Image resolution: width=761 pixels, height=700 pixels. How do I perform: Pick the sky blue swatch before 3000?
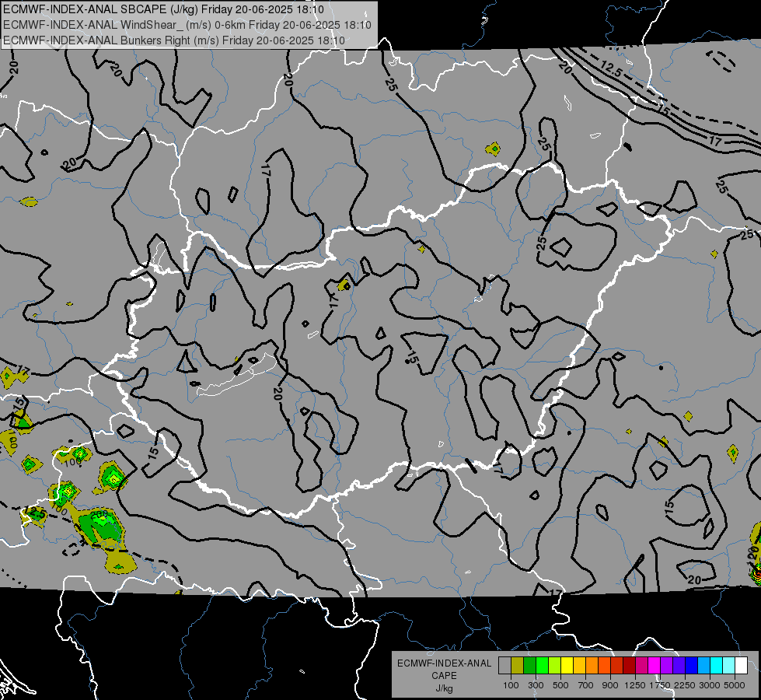pos(703,665)
